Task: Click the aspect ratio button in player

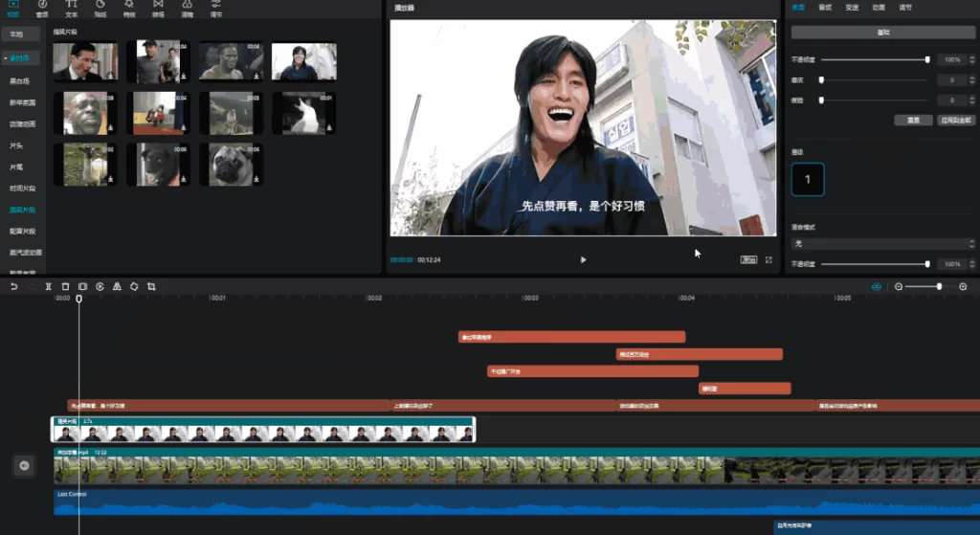Action: tap(748, 259)
